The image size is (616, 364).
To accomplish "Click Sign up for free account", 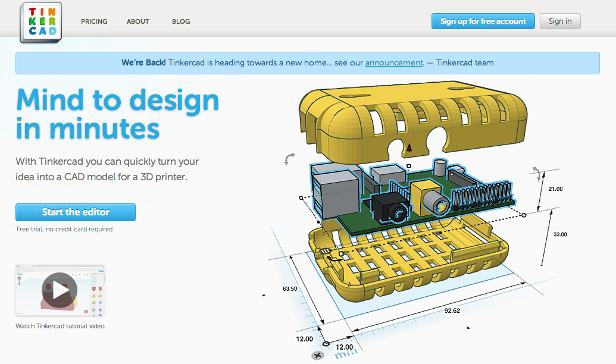I will tap(483, 21).
